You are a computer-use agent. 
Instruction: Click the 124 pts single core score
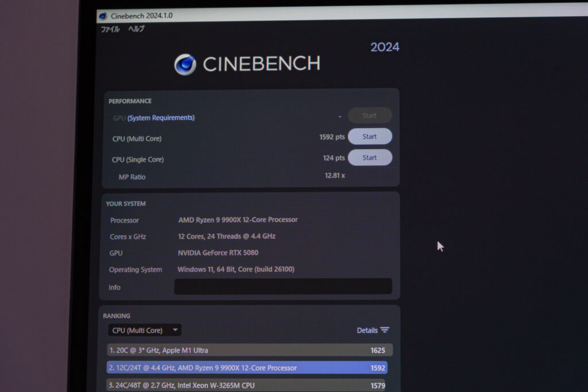[x=334, y=158]
